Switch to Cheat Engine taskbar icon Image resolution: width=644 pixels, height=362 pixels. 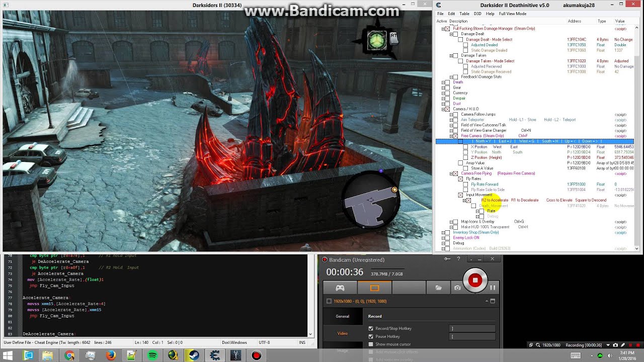[215, 355]
